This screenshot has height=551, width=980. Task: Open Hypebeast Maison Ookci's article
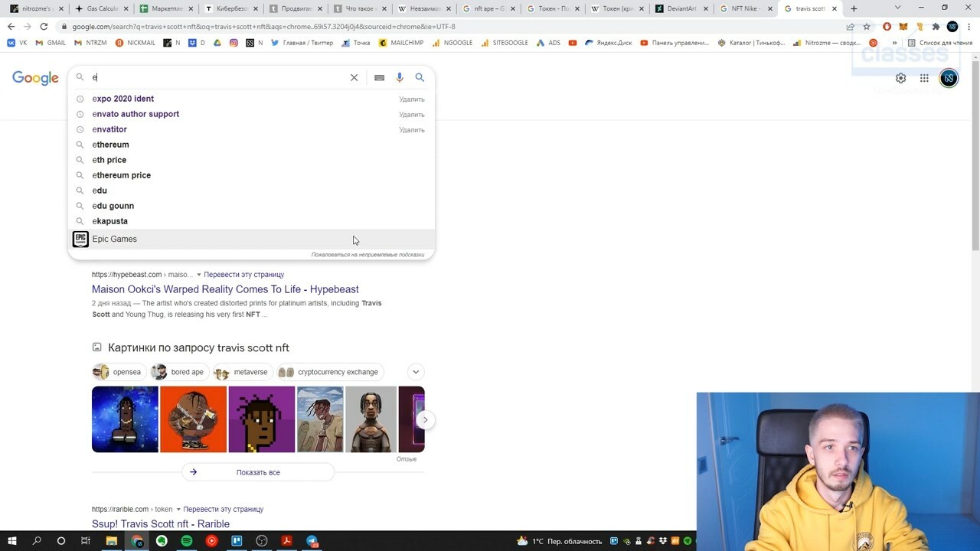pyautogui.click(x=225, y=289)
